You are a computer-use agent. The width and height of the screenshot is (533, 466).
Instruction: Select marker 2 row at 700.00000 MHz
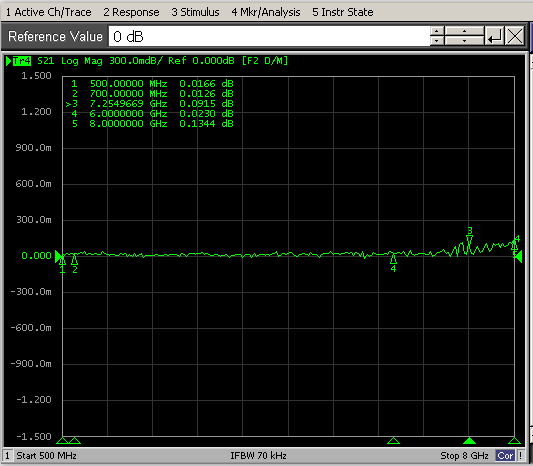152,93
